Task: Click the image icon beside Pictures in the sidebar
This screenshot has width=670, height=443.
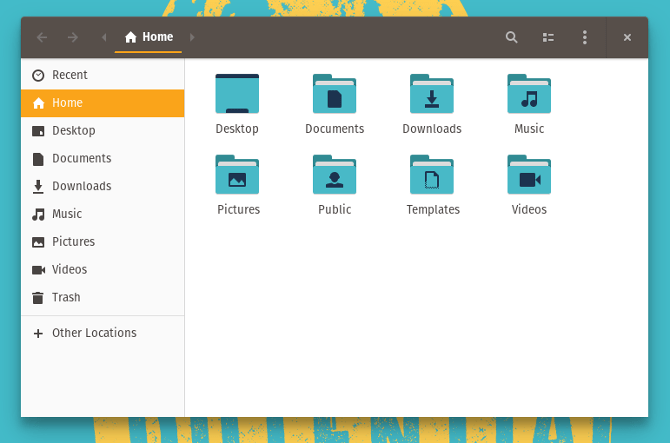Action: tap(38, 242)
